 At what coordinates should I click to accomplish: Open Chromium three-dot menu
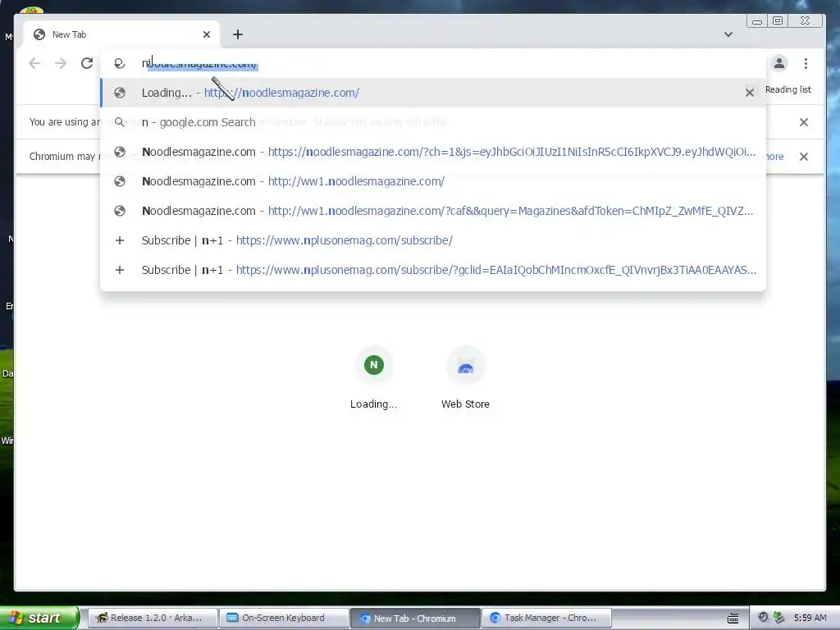(806, 63)
